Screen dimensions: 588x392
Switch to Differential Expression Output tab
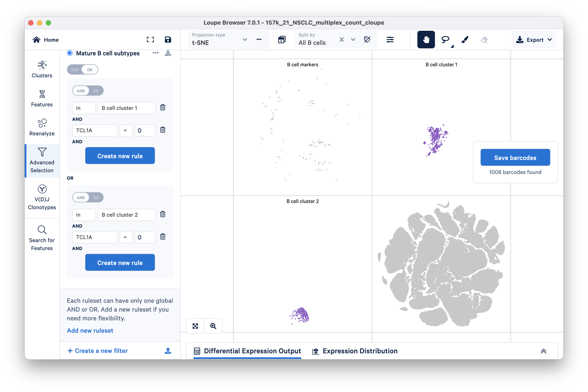(x=247, y=351)
